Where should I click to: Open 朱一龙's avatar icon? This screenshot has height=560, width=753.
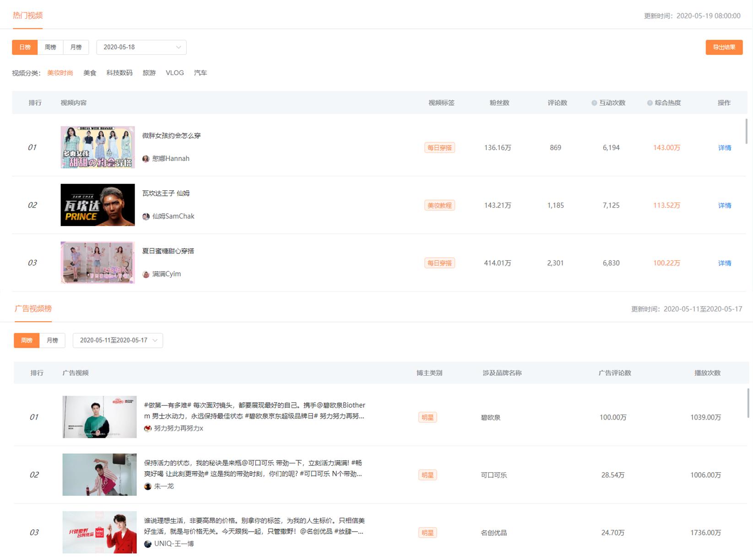point(147,486)
